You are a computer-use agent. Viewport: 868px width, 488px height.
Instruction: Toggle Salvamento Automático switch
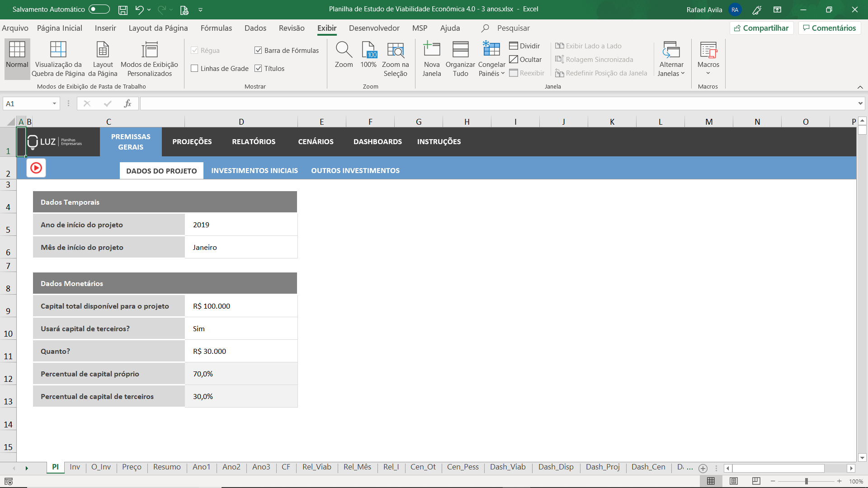pyautogui.click(x=99, y=9)
